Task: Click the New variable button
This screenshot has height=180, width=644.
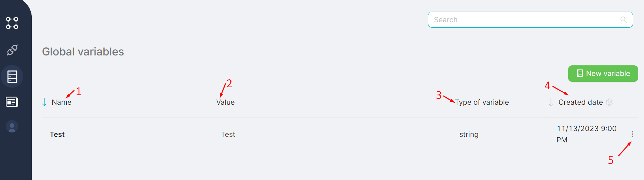Action: pos(603,74)
